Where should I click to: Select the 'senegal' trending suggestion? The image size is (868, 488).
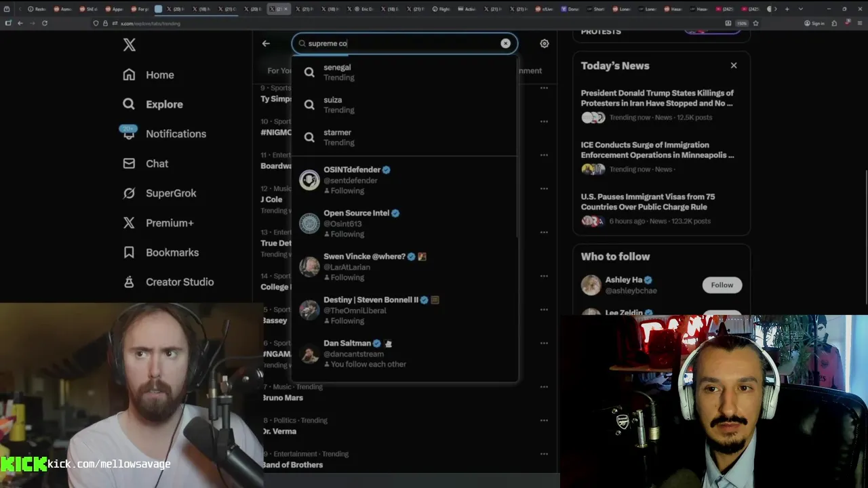point(404,72)
